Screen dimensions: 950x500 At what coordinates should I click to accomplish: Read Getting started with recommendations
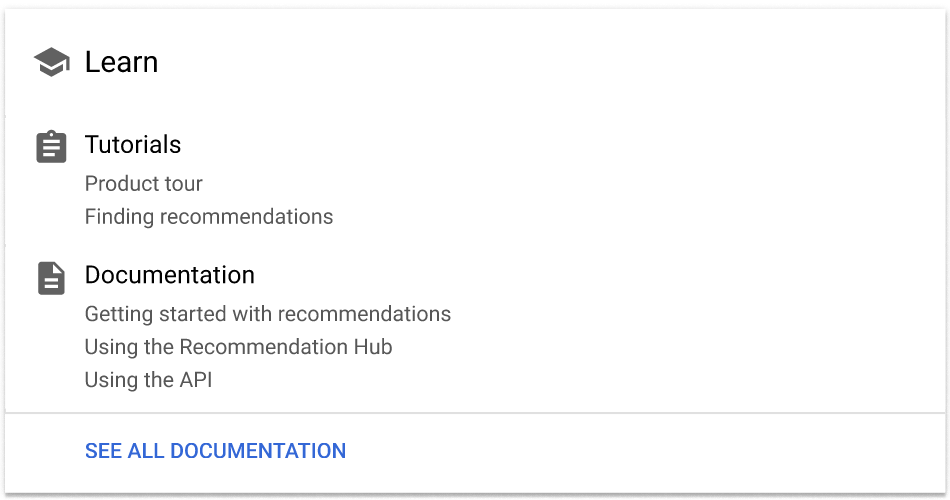[268, 314]
